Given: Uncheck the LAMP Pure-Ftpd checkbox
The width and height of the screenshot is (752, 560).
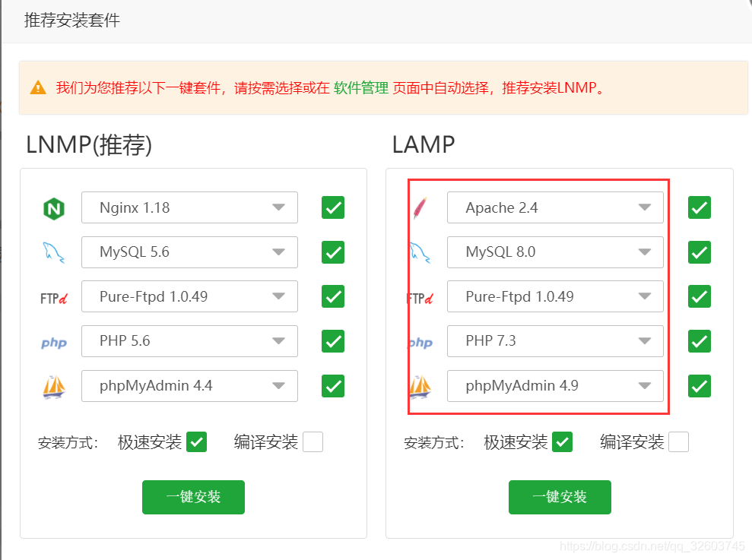Looking at the screenshot, I should pyautogui.click(x=700, y=296).
